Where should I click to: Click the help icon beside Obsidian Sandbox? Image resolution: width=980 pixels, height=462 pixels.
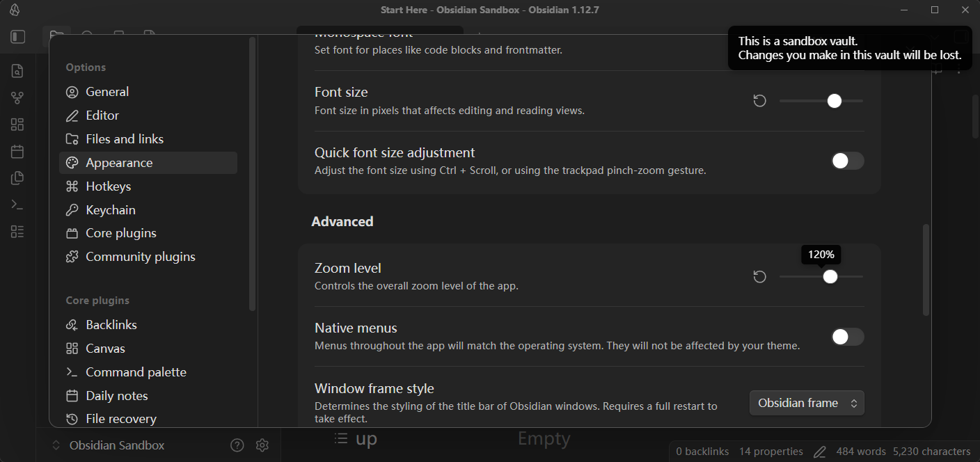point(237,445)
